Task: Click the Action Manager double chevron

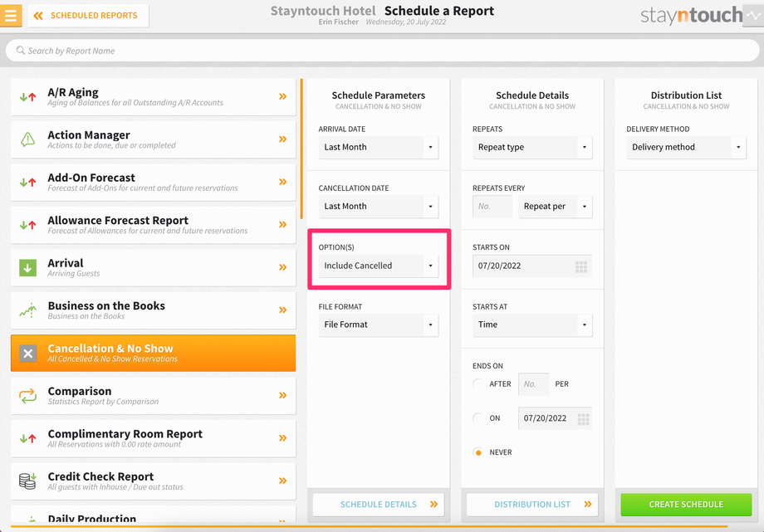Action: tap(282, 139)
